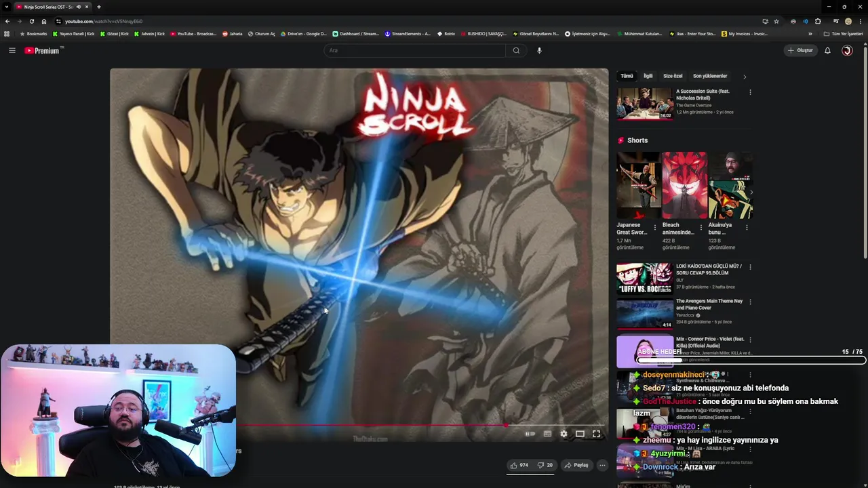Click the Paylaş share button
The width and height of the screenshot is (868, 488).
(x=576, y=465)
